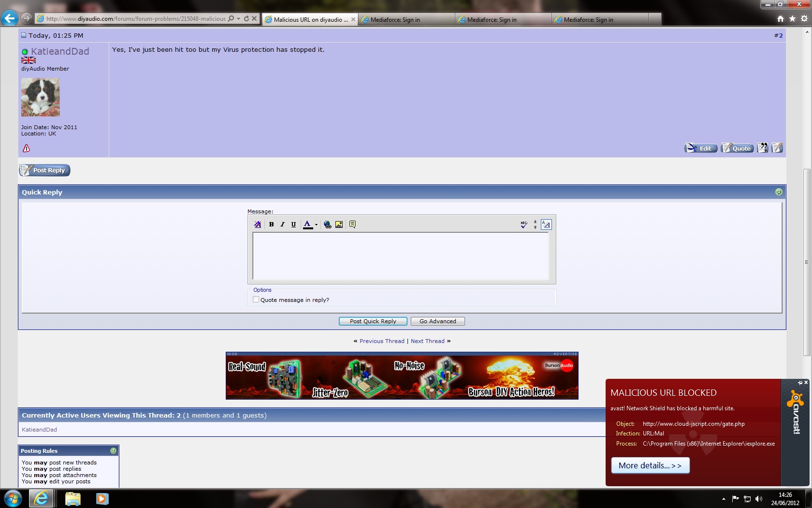Quote KatieandDad's post

click(737, 148)
